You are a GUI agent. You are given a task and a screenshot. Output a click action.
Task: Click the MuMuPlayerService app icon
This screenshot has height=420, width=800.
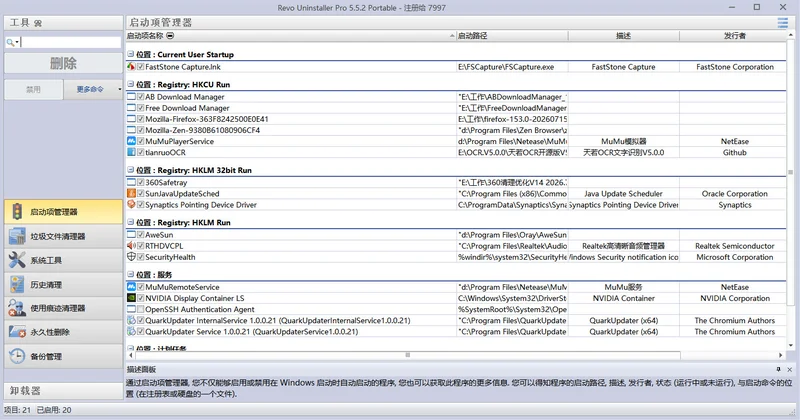tap(131, 141)
